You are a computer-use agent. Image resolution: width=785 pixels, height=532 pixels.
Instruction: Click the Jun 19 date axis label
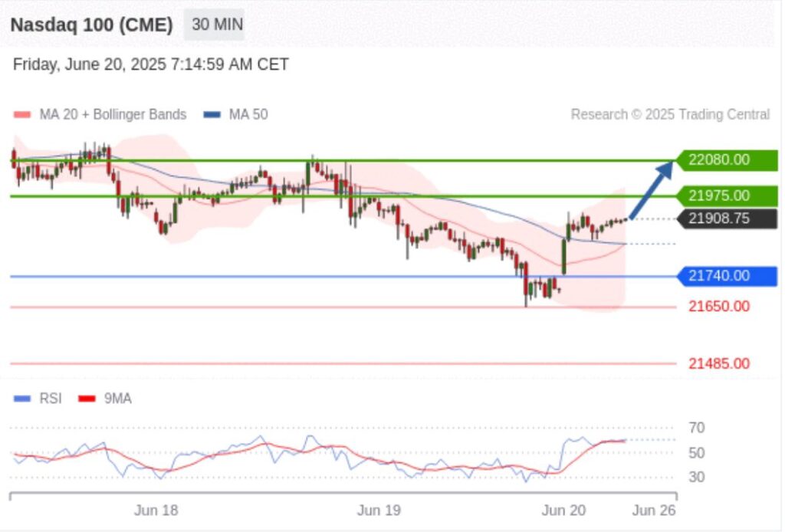point(379,511)
